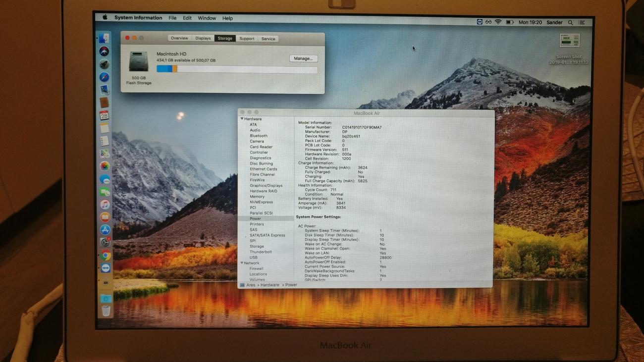Select Diagnostics in the sidebar
This screenshot has height=362, width=644.
(x=261, y=158)
